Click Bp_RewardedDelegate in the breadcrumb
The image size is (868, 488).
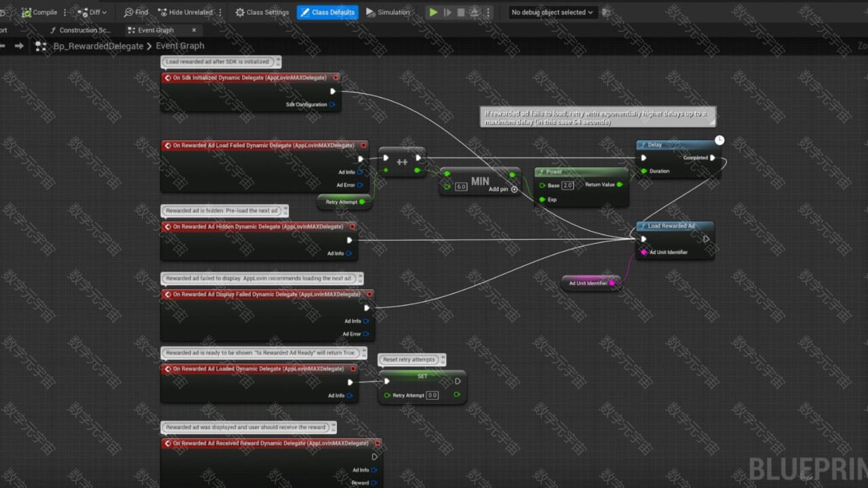(98, 46)
